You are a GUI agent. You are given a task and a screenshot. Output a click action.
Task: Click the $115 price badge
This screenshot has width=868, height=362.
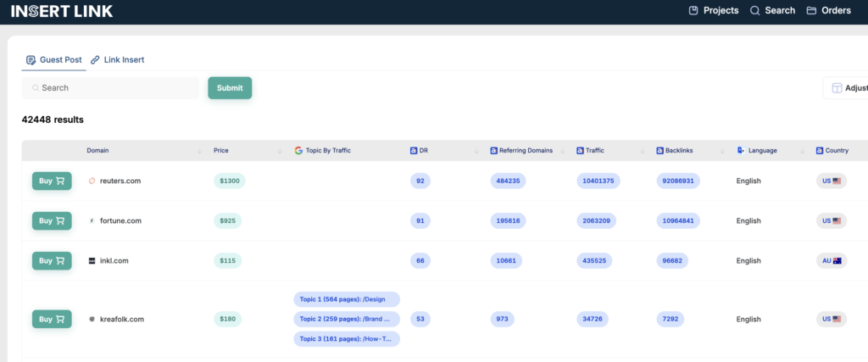click(227, 261)
